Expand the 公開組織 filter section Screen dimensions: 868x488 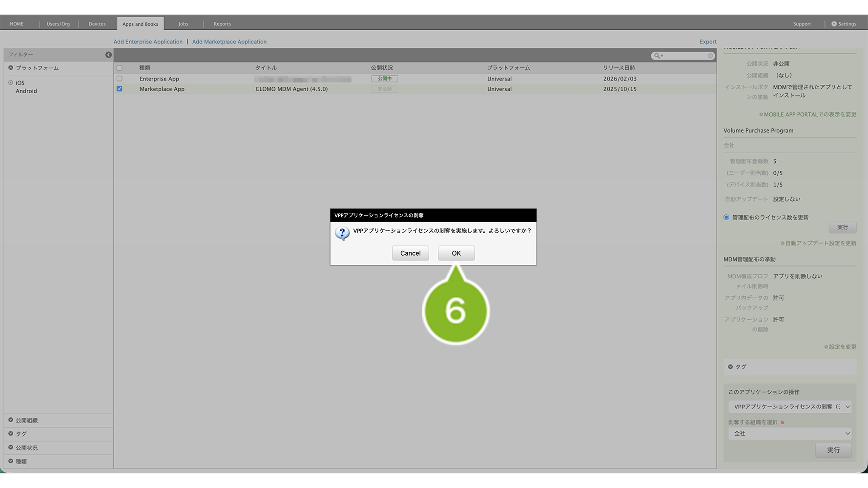coord(26,420)
